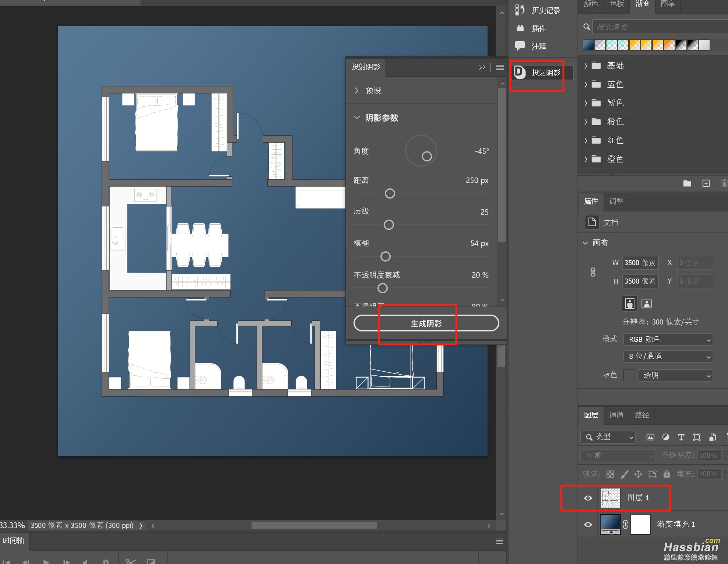Click prevent artboard auto-nesting lock icon
Screen dimensions: 728x564
[x=653, y=474]
